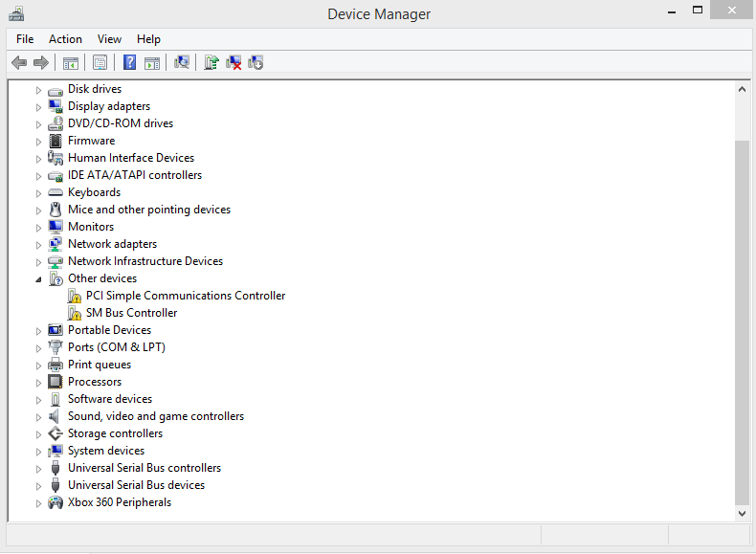Select the Universal Serial Bus devices label

[137, 485]
